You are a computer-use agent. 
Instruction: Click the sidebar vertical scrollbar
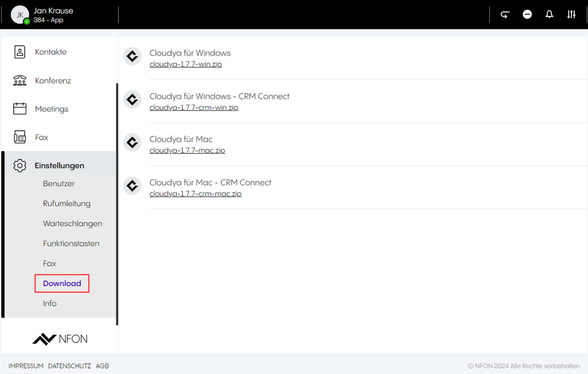(x=117, y=204)
